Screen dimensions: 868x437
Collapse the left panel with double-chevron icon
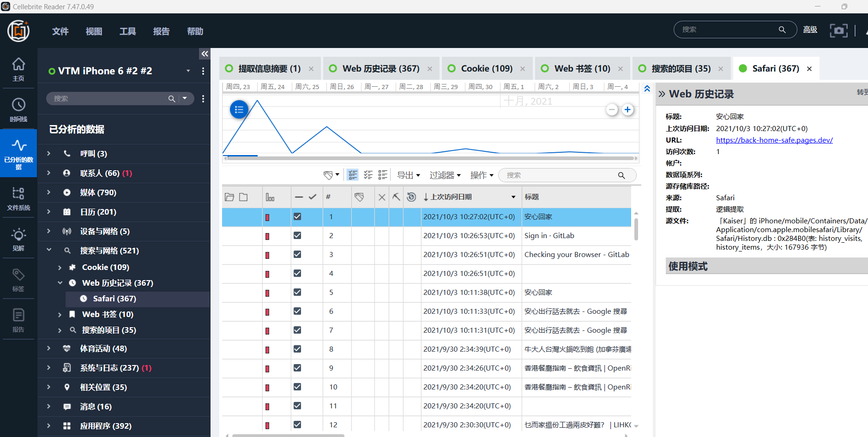205,54
